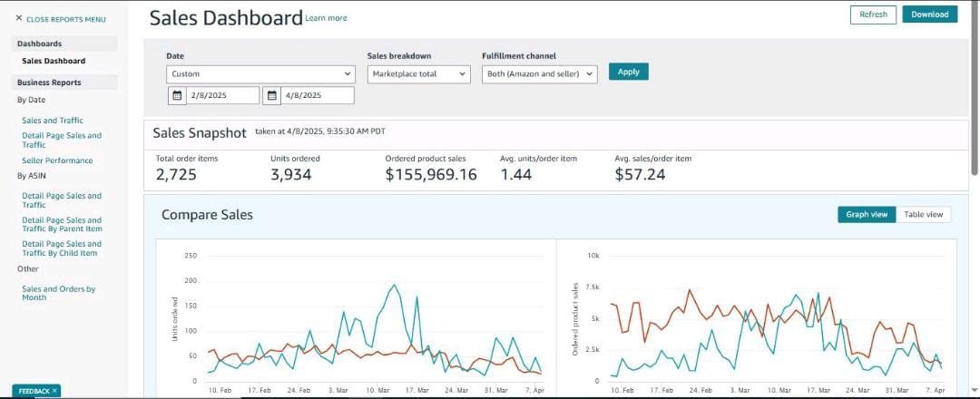Click the page vertical scrollbar
This screenshot has height=399, width=980.
pyautogui.click(x=975, y=87)
